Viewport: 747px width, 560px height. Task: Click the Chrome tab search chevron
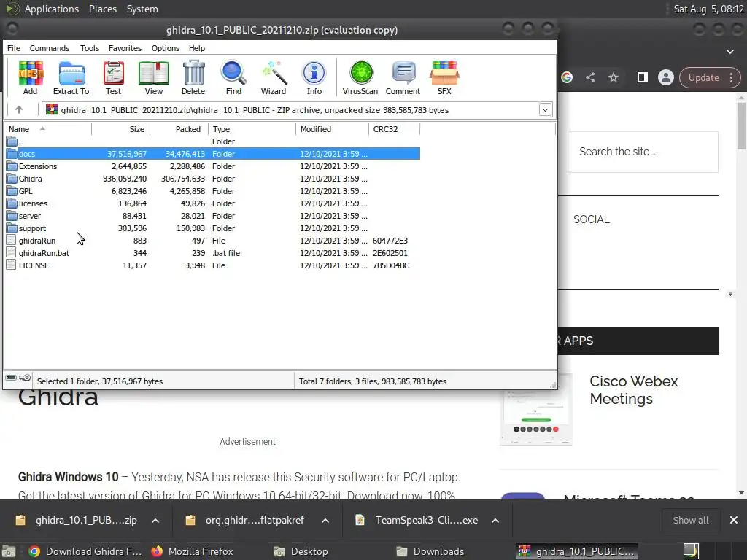point(730,52)
